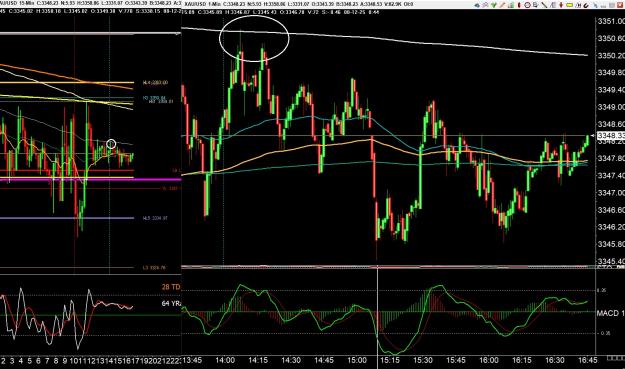Click the XAUUSD 1-Min chart title
The height and width of the screenshot is (369, 625).
click(203, 4)
